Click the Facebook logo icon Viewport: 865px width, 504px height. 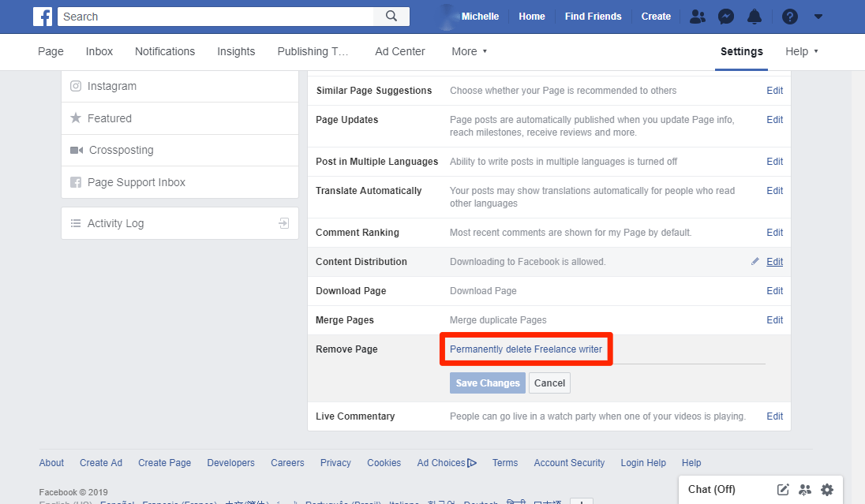(x=43, y=17)
